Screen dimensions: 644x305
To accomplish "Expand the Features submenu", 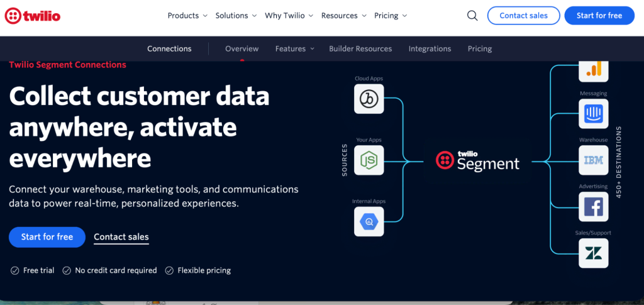I will tap(294, 49).
